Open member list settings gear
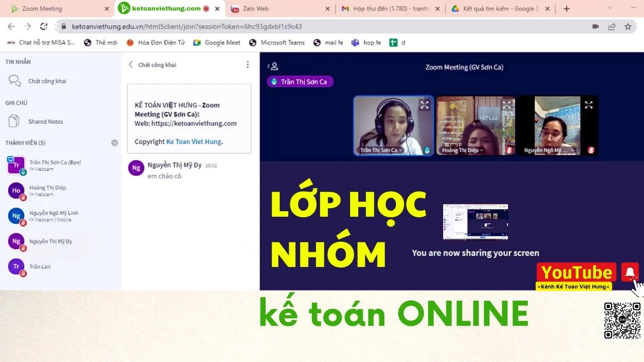644x362 pixels. click(115, 143)
